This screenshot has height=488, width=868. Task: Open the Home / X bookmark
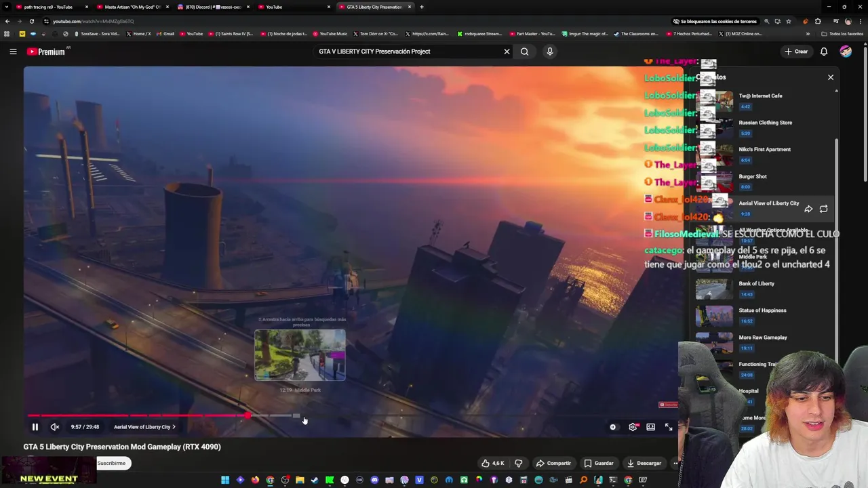click(x=139, y=33)
